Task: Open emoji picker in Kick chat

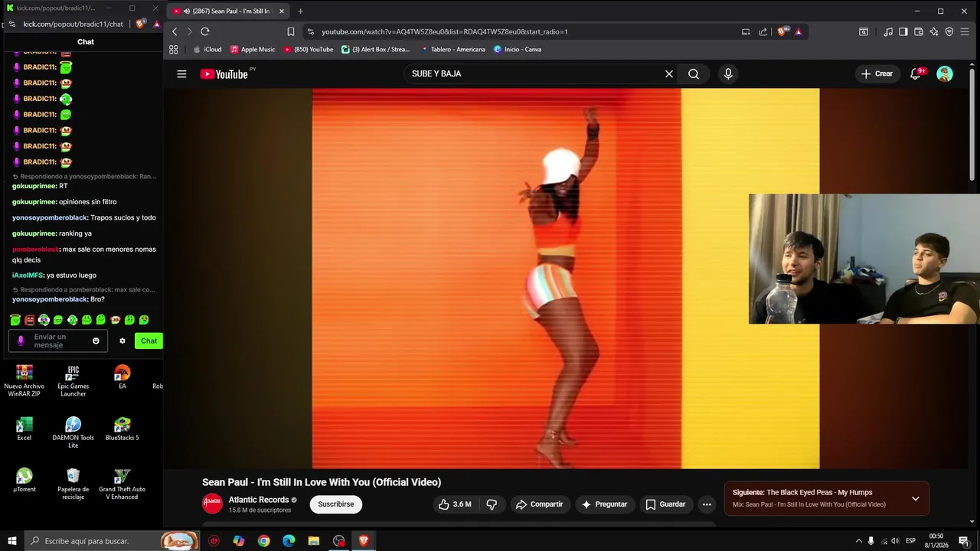Action: click(x=96, y=341)
